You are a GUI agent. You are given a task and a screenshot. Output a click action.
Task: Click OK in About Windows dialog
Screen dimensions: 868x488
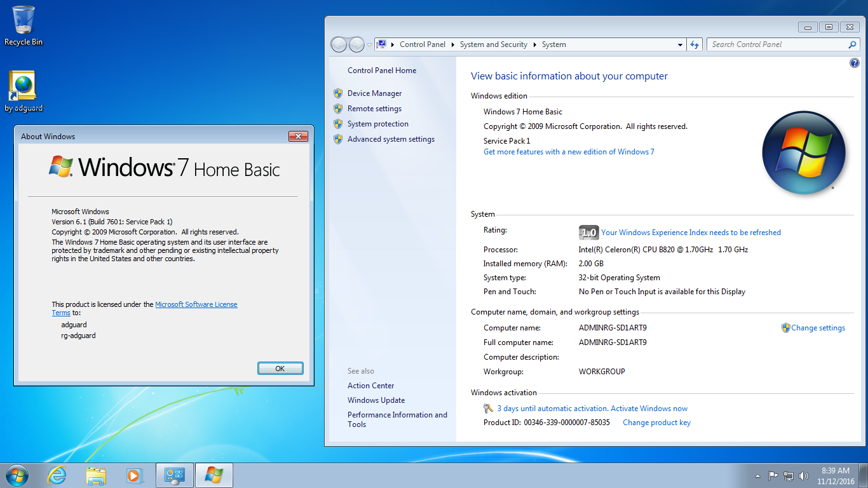point(280,369)
